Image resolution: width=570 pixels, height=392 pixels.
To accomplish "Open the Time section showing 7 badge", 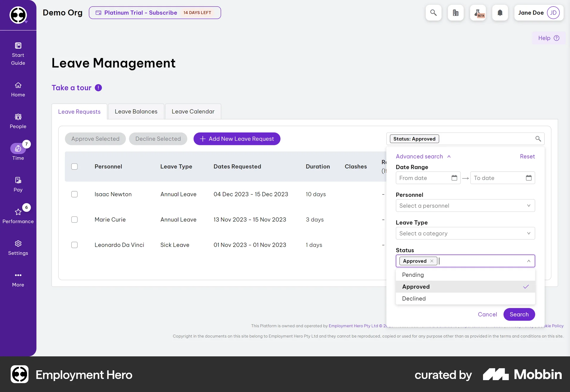I will click(18, 152).
